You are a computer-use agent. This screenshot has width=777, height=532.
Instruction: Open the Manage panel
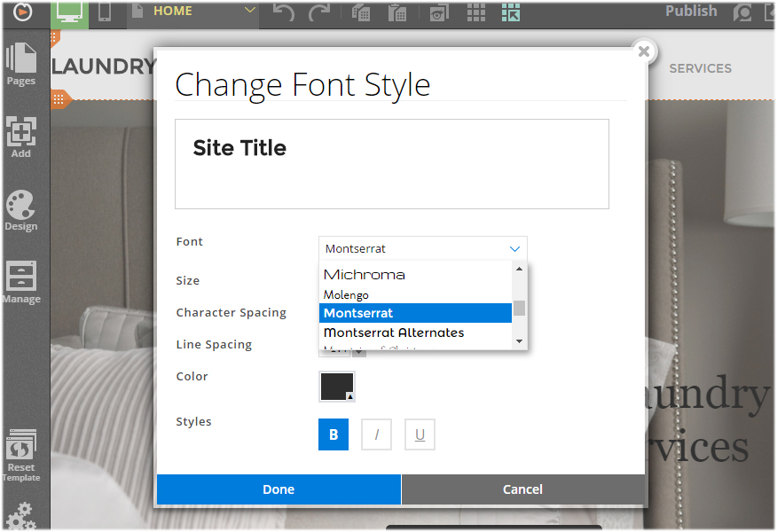coord(21,282)
